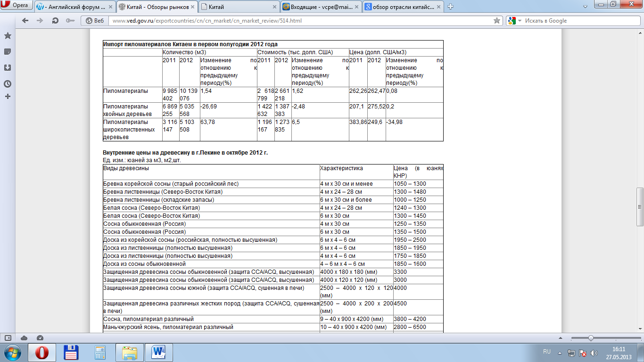The height and width of the screenshot is (362, 644).
Task: Add a panel with sidebar plus
Action: 8,97
